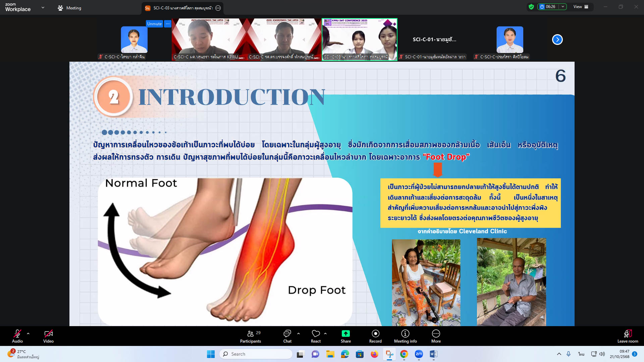Click the Windows taskbar Search box

tap(256, 354)
